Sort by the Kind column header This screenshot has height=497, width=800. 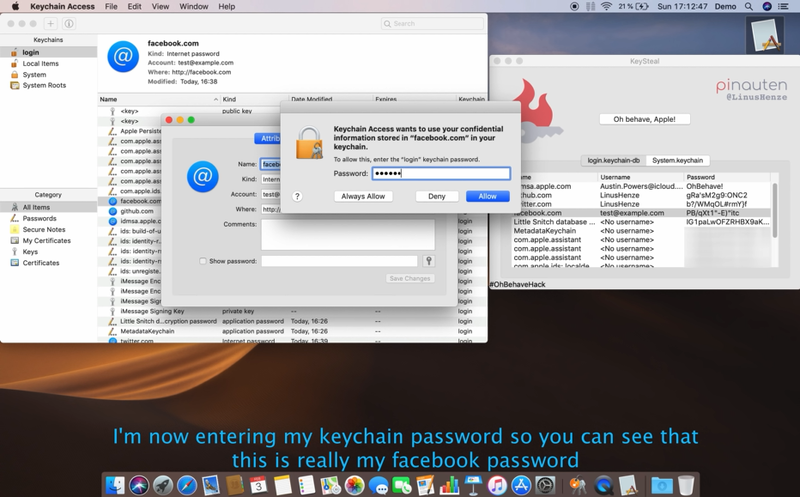254,99
